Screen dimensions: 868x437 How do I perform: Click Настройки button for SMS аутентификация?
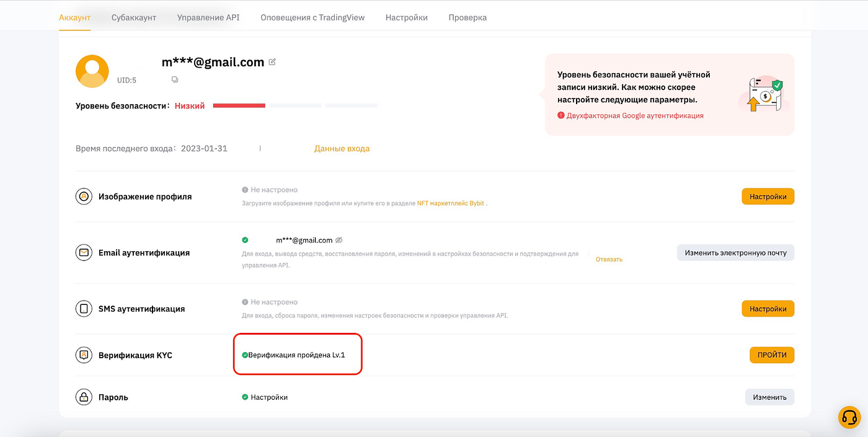(x=768, y=309)
